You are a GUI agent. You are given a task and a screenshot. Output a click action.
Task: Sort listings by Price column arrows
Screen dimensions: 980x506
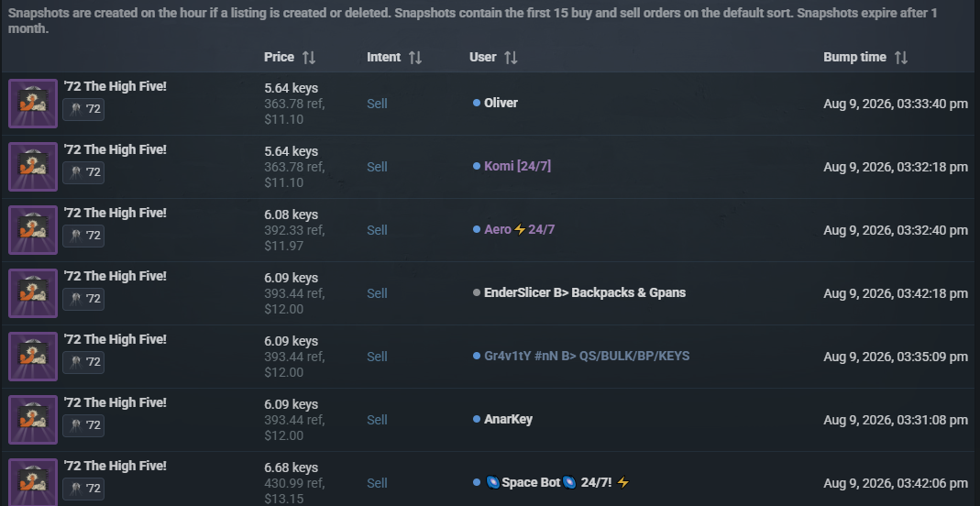coord(309,58)
